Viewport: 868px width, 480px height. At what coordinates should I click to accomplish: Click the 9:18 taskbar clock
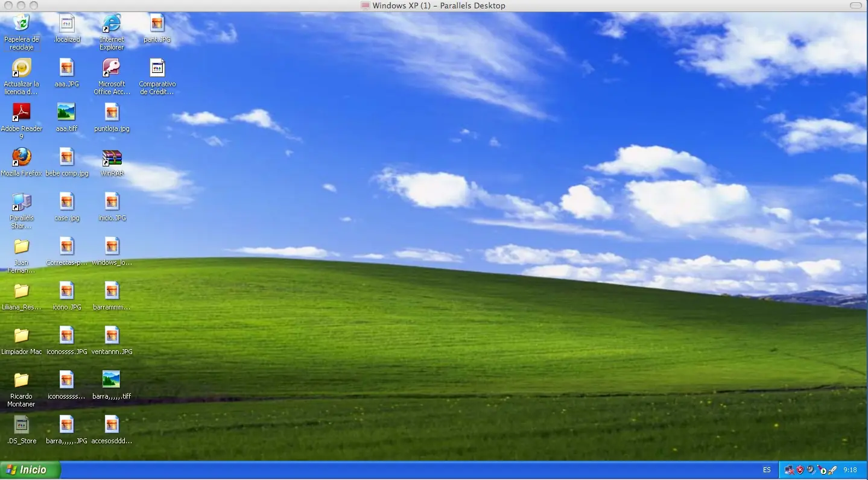pyautogui.click(x=850, y=470)
